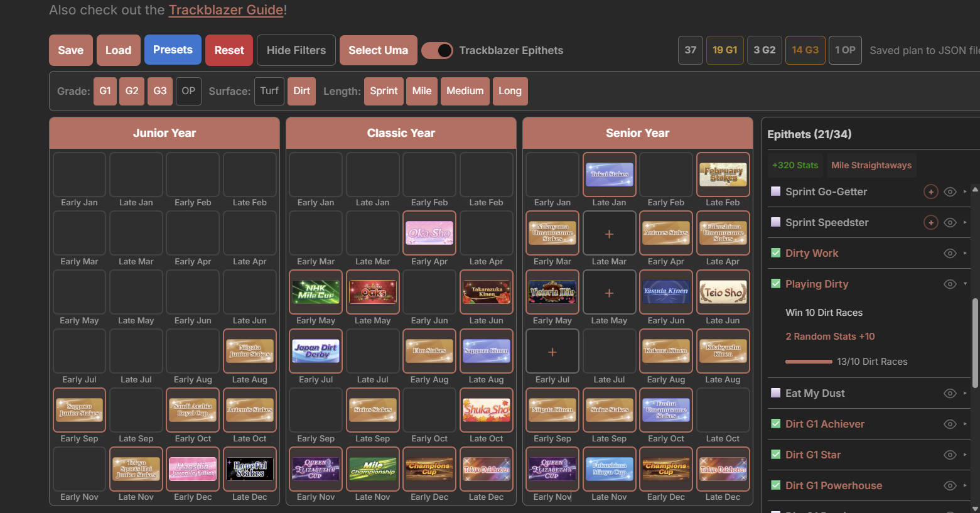Toggle the Sprint length filter
980x513 pixels.
[x=384, y=91]
